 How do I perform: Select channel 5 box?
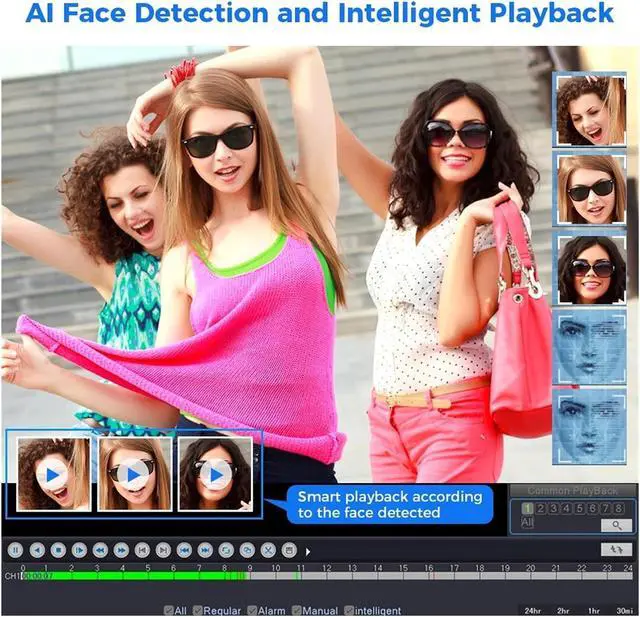[x=580, y=508]
